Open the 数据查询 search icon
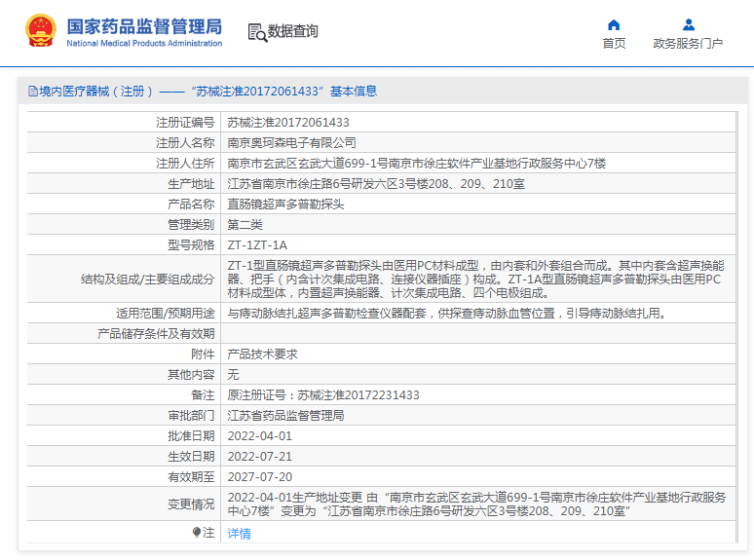Screen dimensions: 754x560 point(257,33)
